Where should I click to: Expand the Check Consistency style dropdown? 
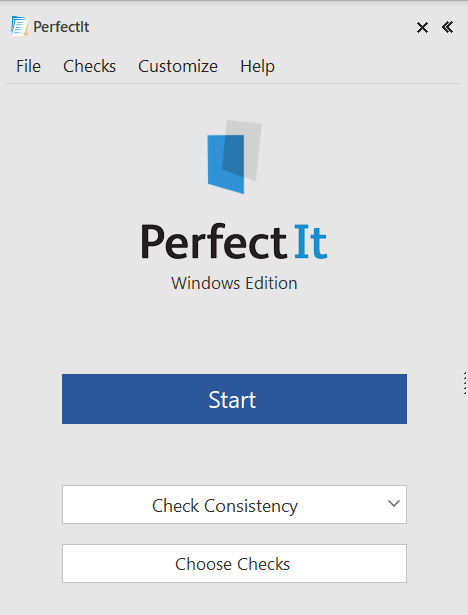[x=234, y=504]
